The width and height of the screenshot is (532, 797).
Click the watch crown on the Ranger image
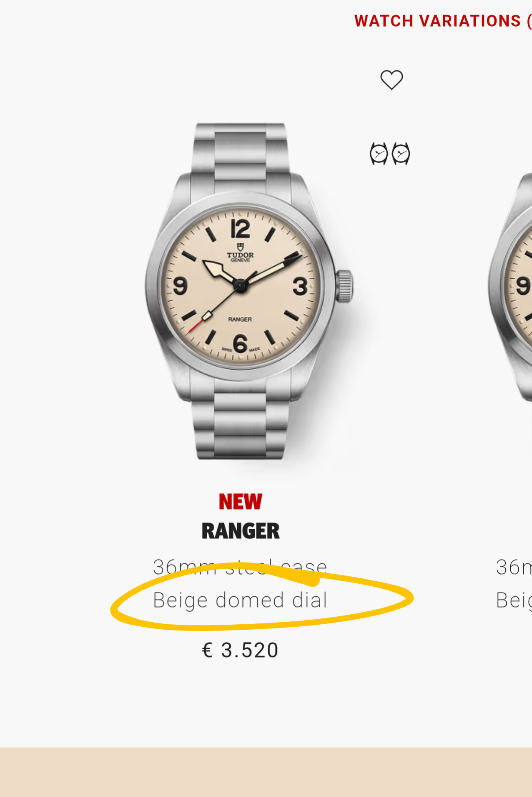pyautogui.click(x=345, y=286)
